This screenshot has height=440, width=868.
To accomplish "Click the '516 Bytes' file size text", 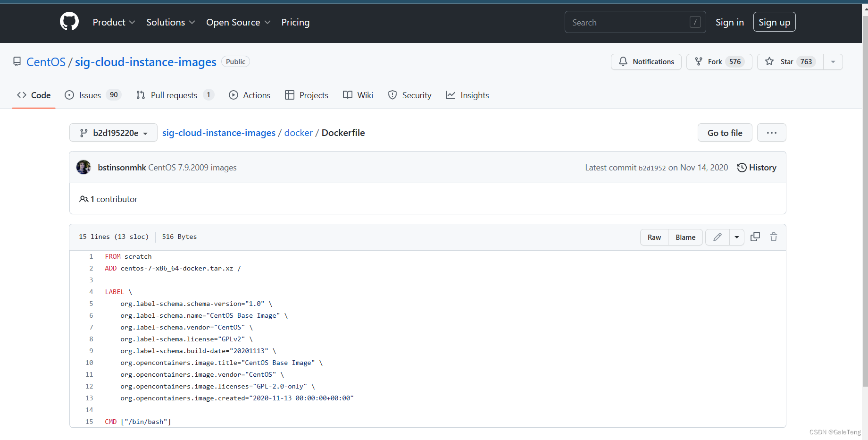I will (x=179, y=237).
